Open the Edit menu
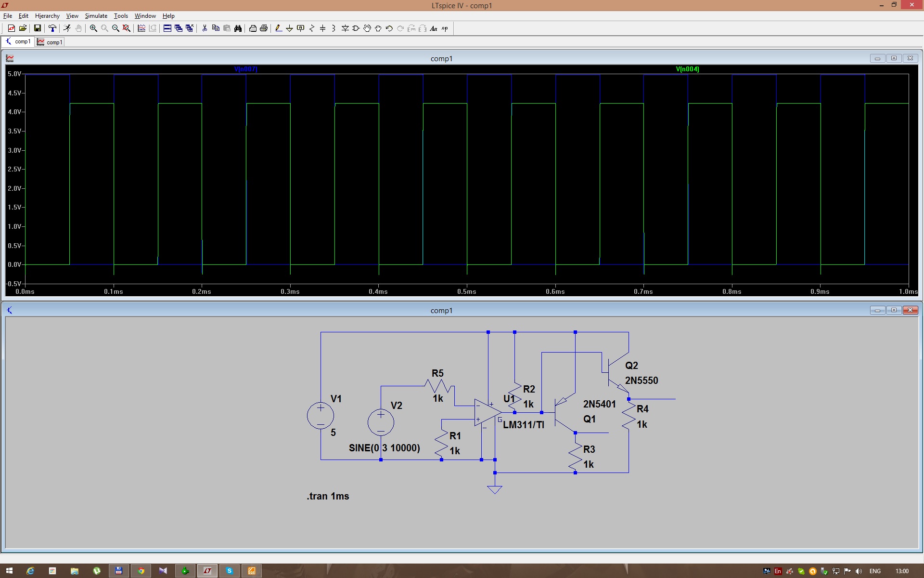The width and height of the screenshot is (924, 578). 24,16
